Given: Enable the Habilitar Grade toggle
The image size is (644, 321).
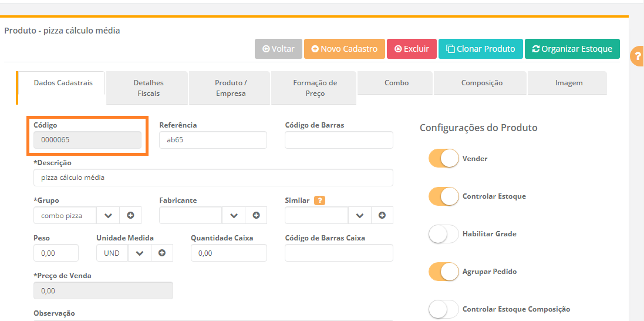Looking at the screenshot, I should coord(443,234).
